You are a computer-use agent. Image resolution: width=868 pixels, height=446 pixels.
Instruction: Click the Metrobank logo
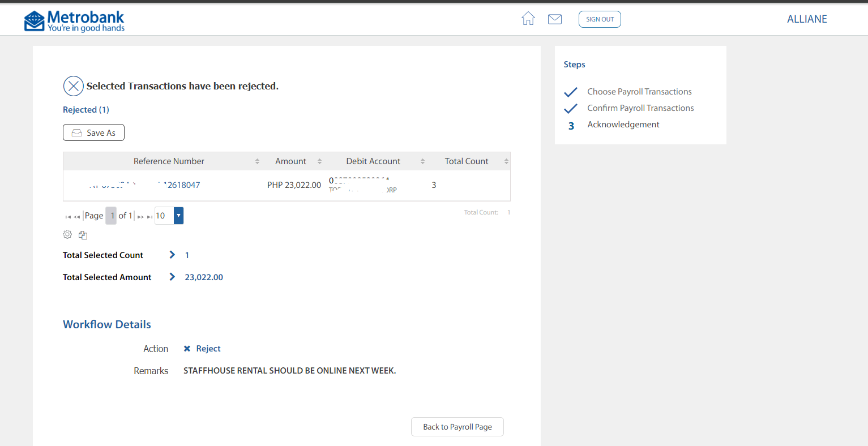point(74,21)
